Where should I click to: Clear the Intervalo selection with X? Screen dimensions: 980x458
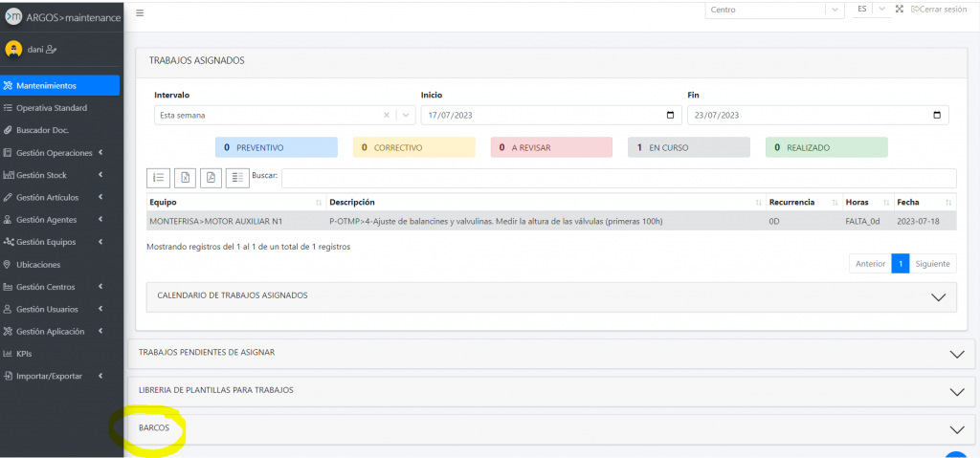tap(387, 116)
